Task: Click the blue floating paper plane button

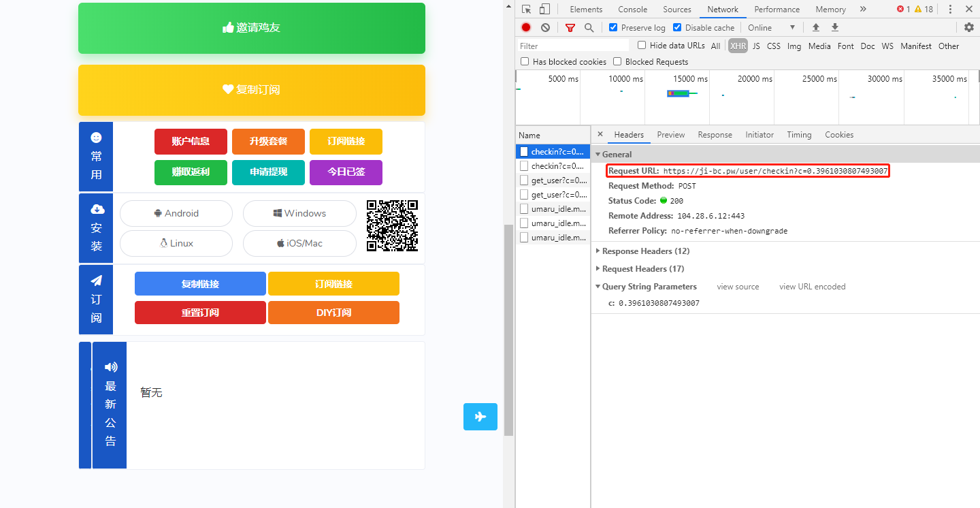Action: click(480, 417)
